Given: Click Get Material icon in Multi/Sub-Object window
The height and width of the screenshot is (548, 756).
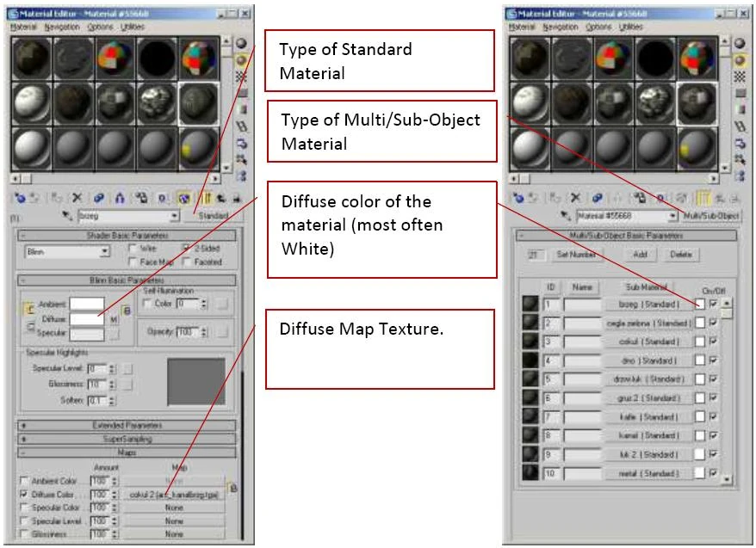Looking at the screenshot, I should click(x=518, y=198).
